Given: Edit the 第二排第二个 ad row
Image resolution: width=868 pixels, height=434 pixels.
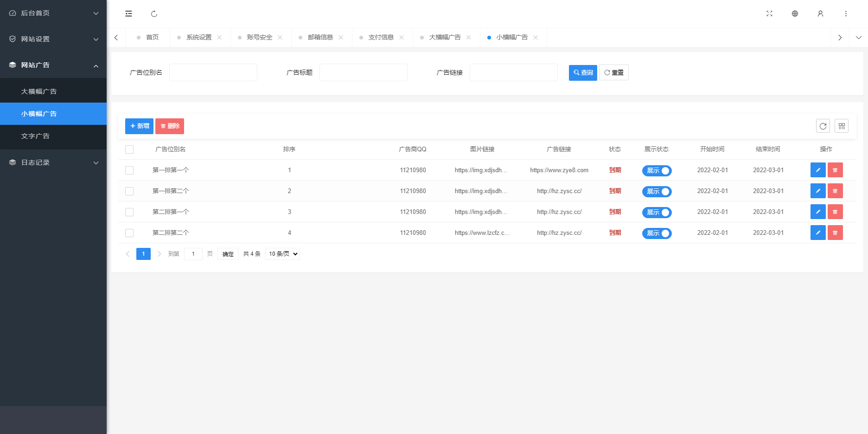Looking at the screenshot, I should tap(818, 233).
